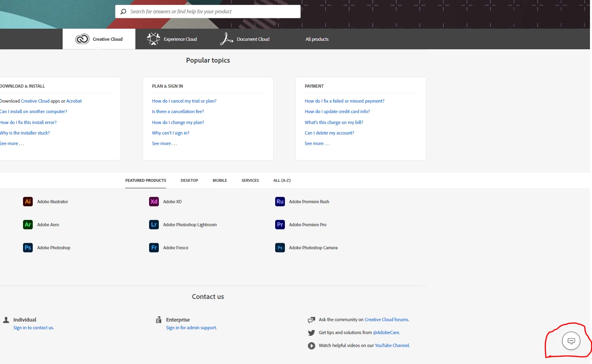Click the Adobe Premiere Pro product name
The height and width of the screenshot is (364, 592).
pos(308,225)
